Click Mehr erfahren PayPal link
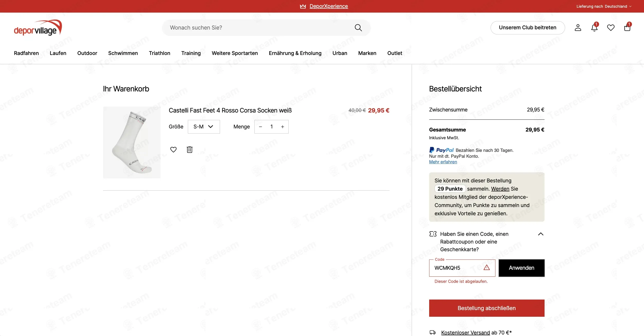The height and width of the screenshot is (336, 644). click(443, 162)
